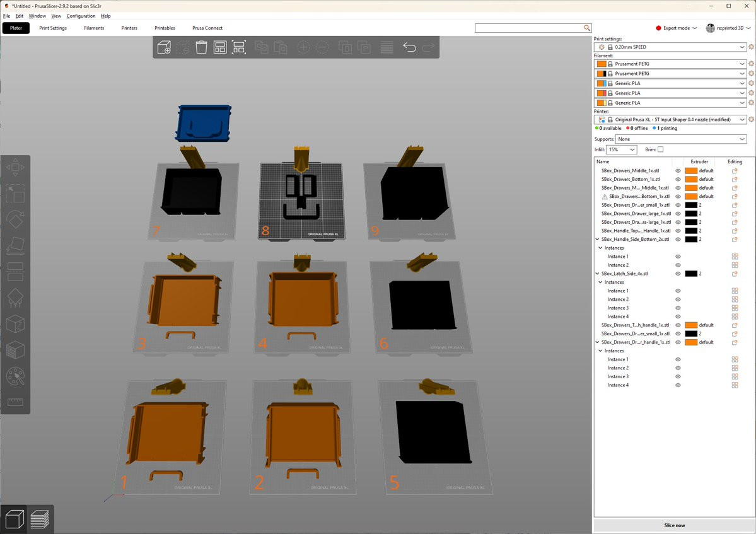Switch to sliced layers preview view
This screenshot has height=534, width=756.
(x=40, y=519)
